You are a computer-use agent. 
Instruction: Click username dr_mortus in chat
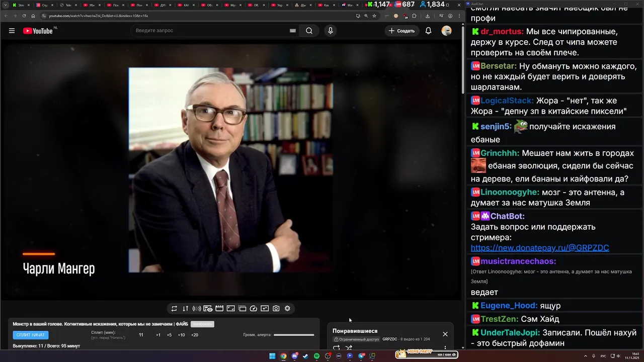(502, 32)
